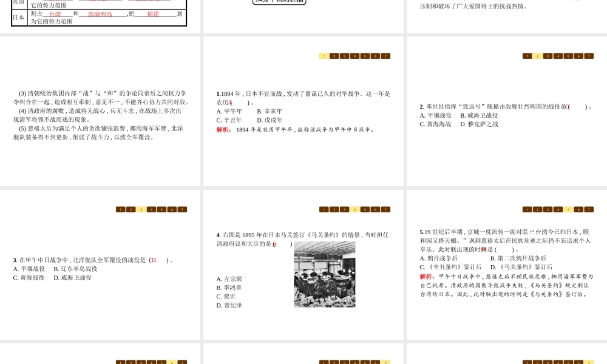Select option B. 辽东半岛战役 in question 3

[x=75, y=269]
